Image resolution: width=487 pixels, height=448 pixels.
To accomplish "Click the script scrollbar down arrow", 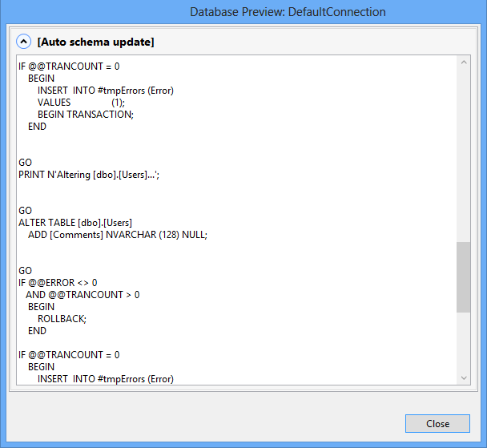I will [x=463, y=377].
